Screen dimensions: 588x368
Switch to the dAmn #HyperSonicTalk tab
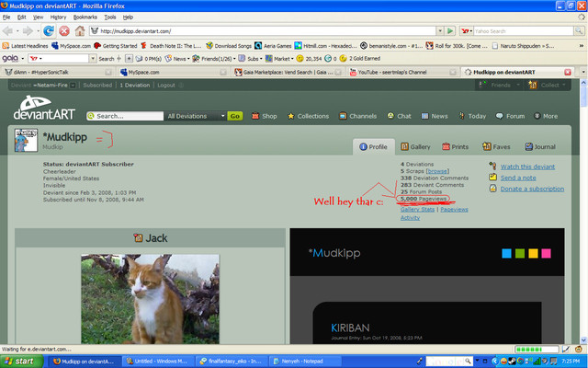[57, 72]
